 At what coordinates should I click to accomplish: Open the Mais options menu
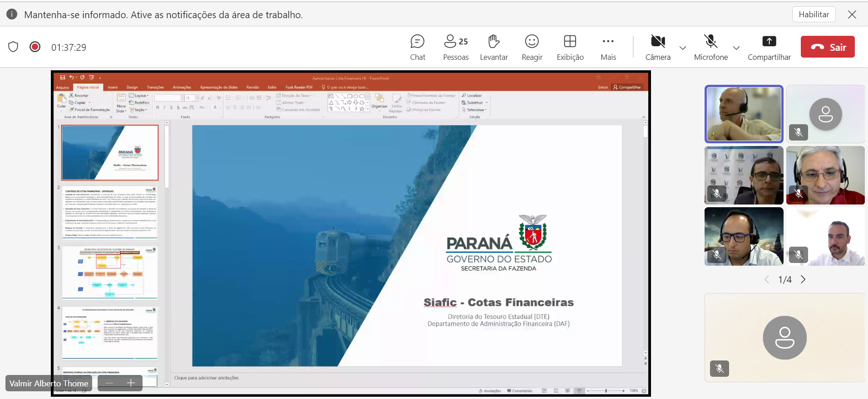[608, 47]
